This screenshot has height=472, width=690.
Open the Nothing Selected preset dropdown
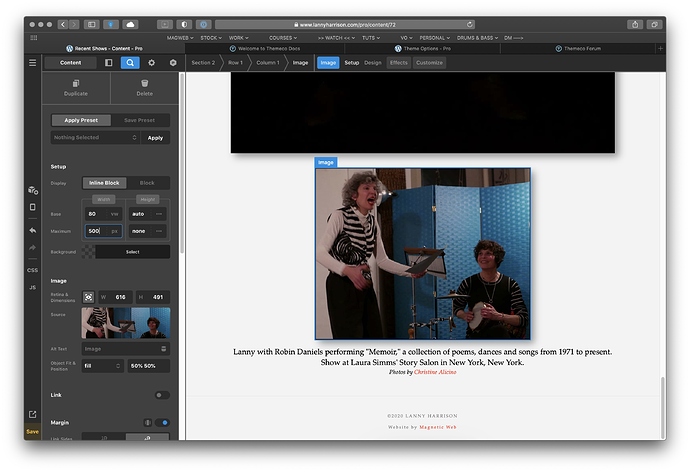click(x=95, y=138)
